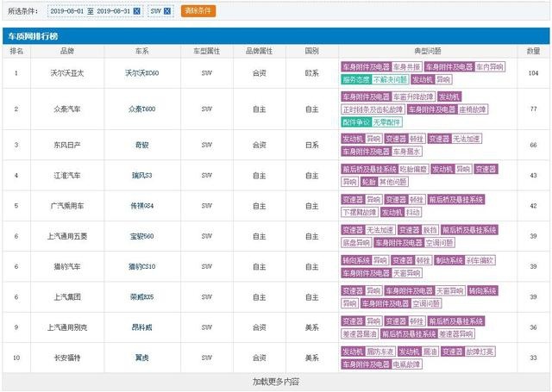Screen dimensions: 552x392
Task: Click the count 77 for 众泰T600
Action: pyautogui.click(x=533, y=109)
